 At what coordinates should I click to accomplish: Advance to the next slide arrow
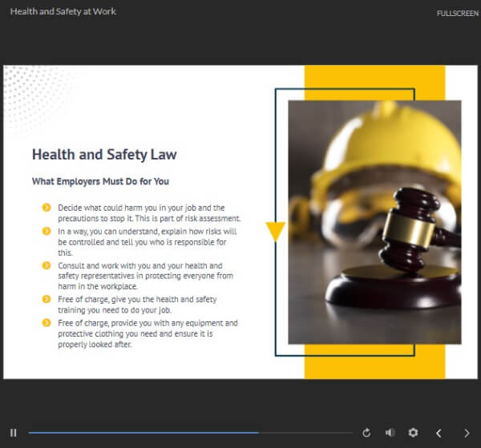click(467, 433)
